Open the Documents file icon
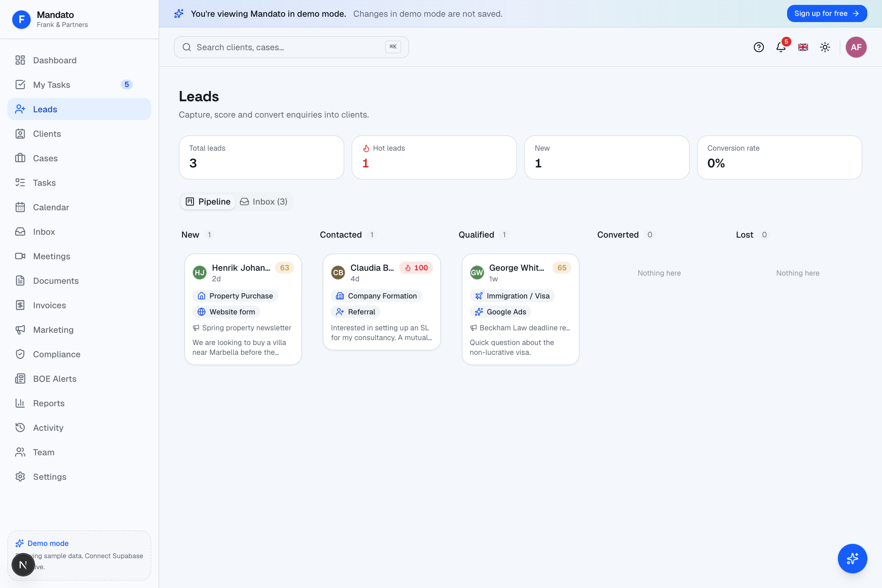This screenshot has height=588, width=882. click(x=20, y=281)
